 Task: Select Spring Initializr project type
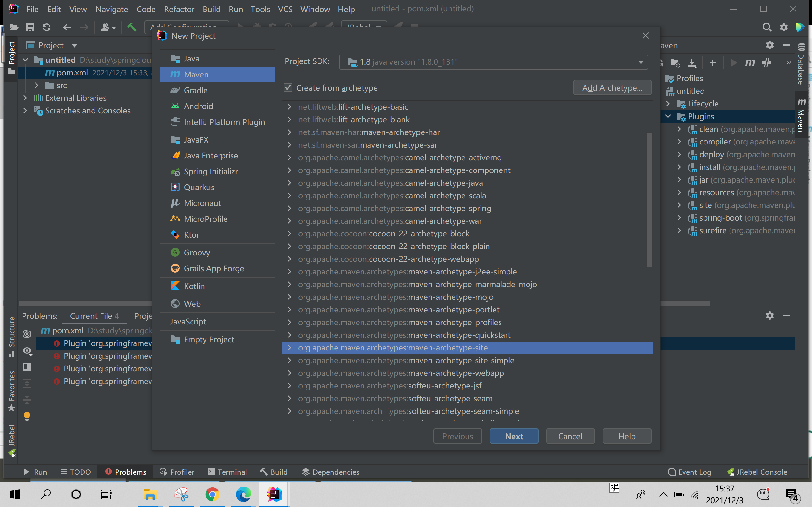click(x=210, y=172)
